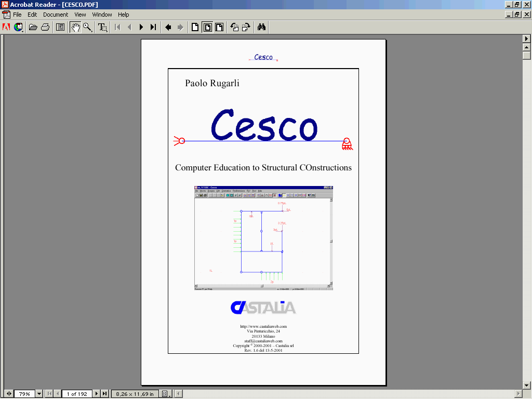This screenshot has width=532, height=399.
Task: Open the Window menu
Action: pos(102,15)
